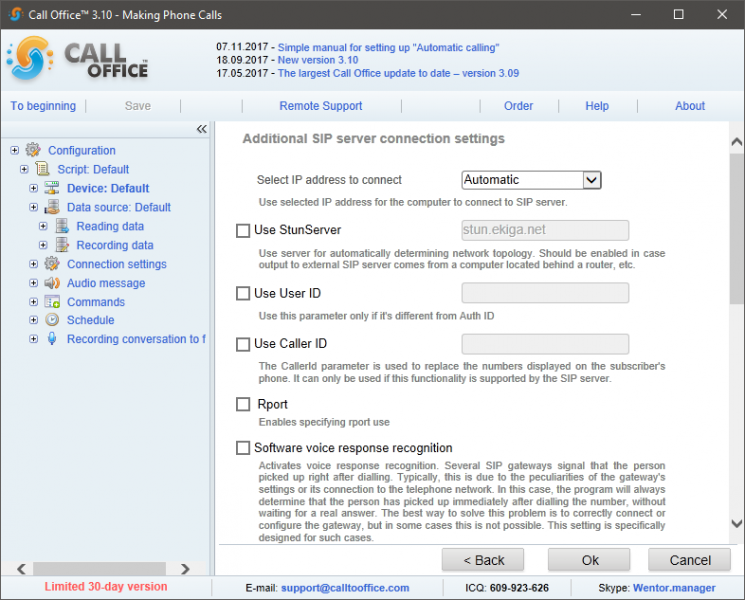
Task: Click Save in the menu bar
Action: (138, 106)
